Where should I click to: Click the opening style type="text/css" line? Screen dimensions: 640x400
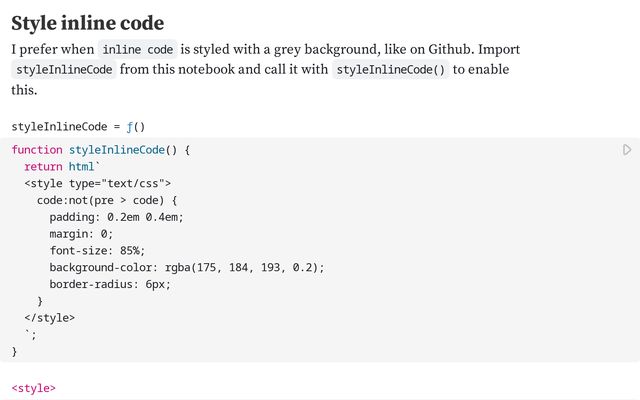click(x=98, y=184)
